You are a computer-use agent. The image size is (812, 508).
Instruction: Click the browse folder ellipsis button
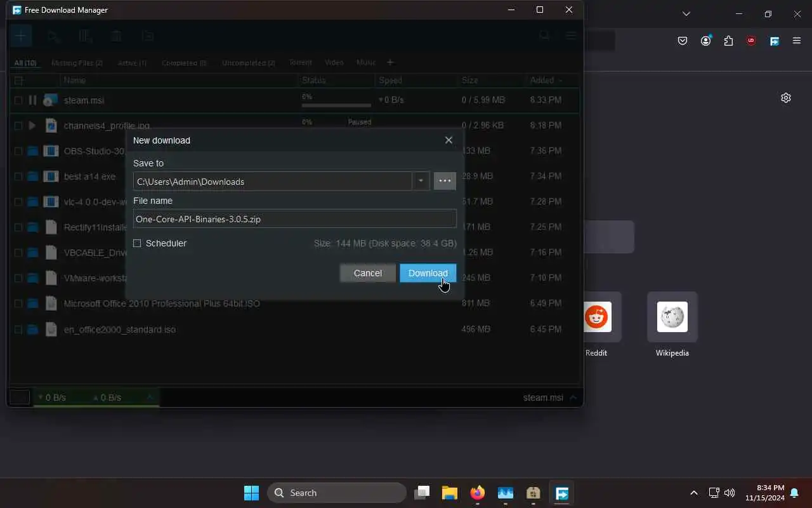coord(445,181)
